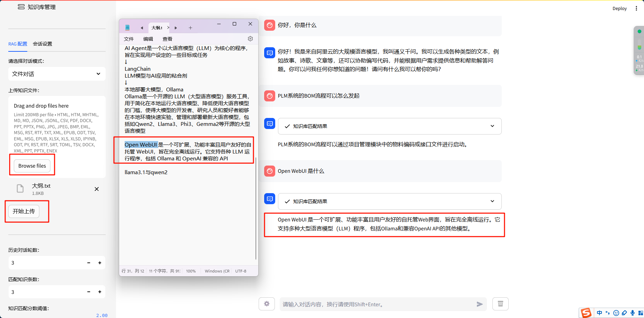Click the Browse files button
Image resolution: width=644 pixels, height=318 pixels.
[32, 166]
